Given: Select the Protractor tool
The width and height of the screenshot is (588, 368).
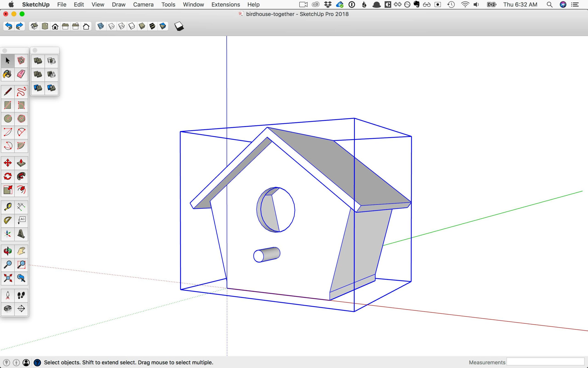Looking at the screenshot, I should click(8, 220).
